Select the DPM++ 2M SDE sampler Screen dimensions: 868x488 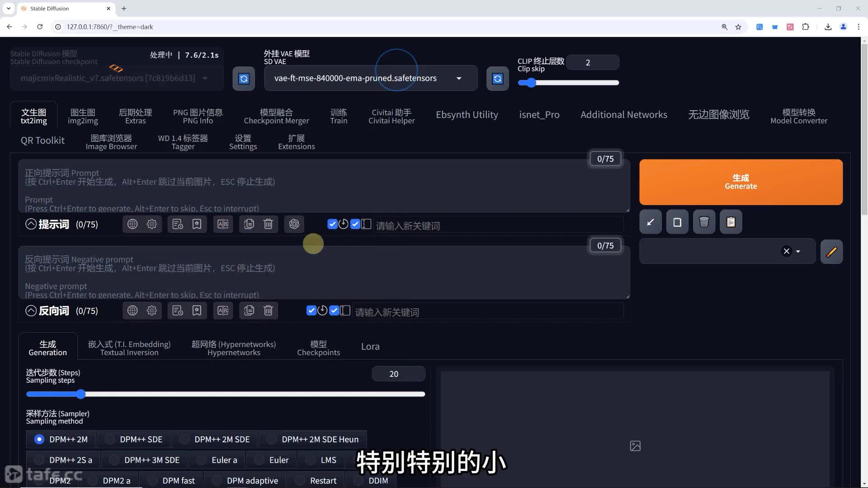[214, 439]
